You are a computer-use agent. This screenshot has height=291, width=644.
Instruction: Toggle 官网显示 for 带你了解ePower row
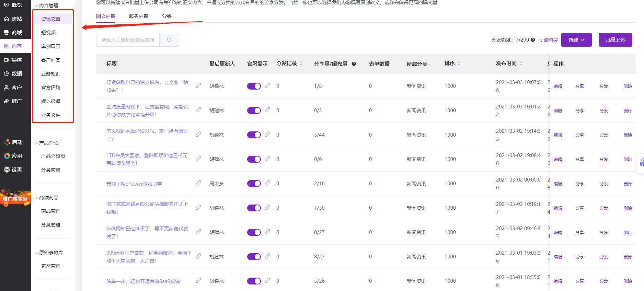pos(254,184)
